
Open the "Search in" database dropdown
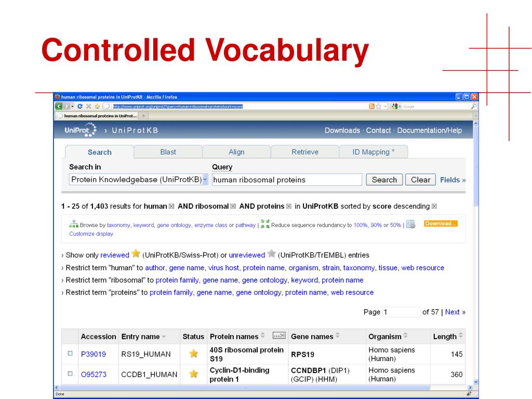click(x=138, y=179)
